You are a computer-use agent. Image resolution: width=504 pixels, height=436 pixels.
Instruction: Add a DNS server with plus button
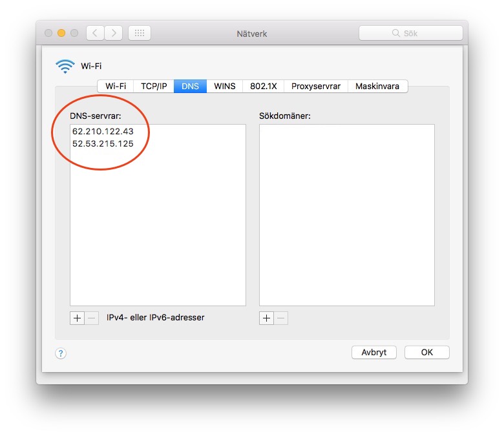tap(78, 318)
